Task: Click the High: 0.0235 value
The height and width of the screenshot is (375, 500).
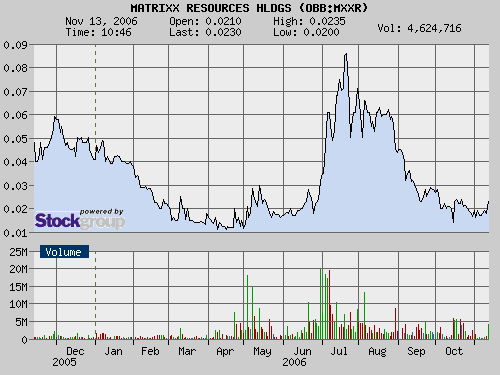Action: tap(309, 21)
